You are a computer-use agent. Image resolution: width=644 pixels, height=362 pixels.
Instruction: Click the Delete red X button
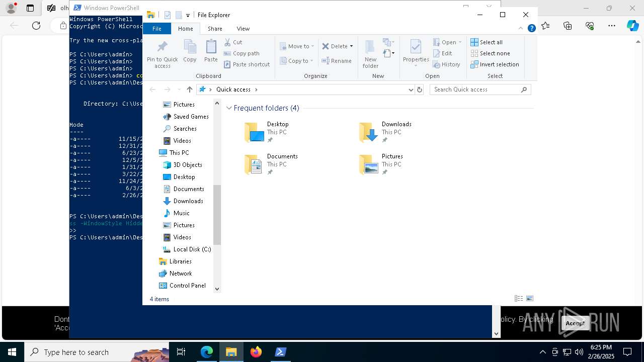coord(335,46)
